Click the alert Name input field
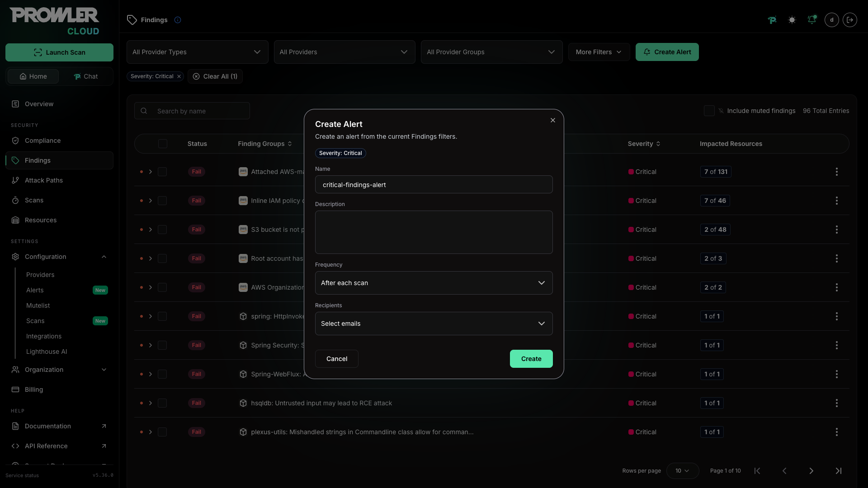Image resolution: width=868 pixels, height=488 pixels. tap(434, 184)
